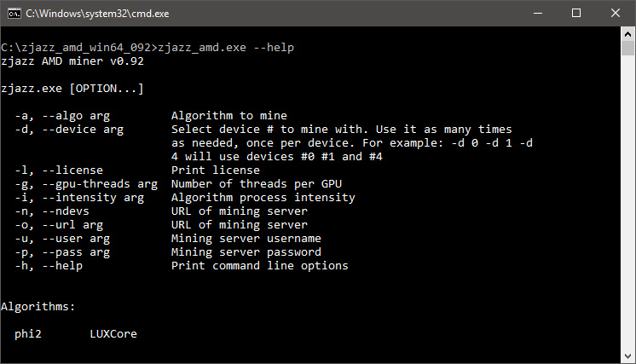Click the 'zjazz AMD miner v0.92' line
The height and width of the screenshot is (364, 636).
[x=72, y=61]
